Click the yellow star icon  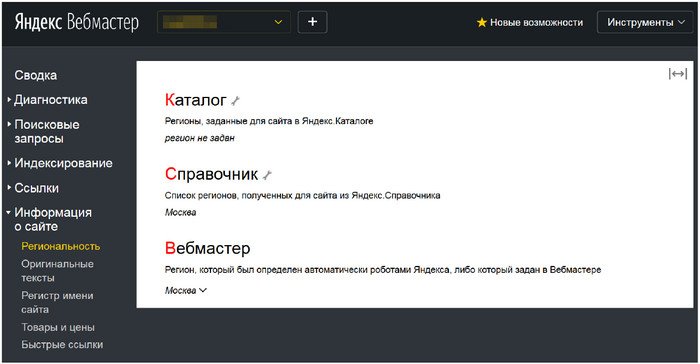(481, 22)
